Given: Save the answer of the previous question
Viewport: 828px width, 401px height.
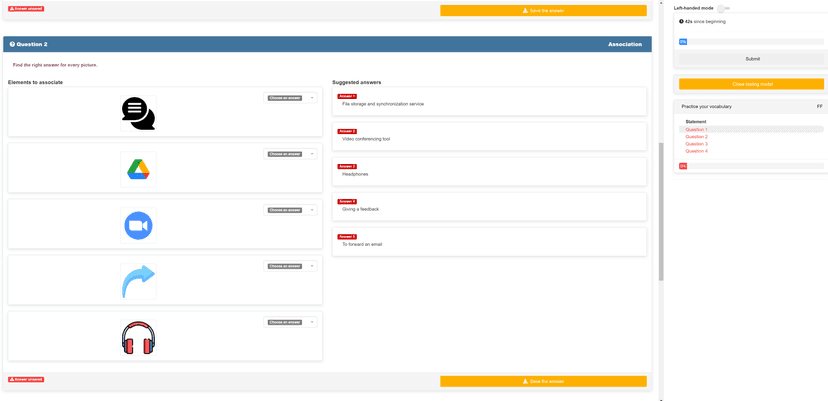Looking at the screenshot, I should tap(543, 10).
